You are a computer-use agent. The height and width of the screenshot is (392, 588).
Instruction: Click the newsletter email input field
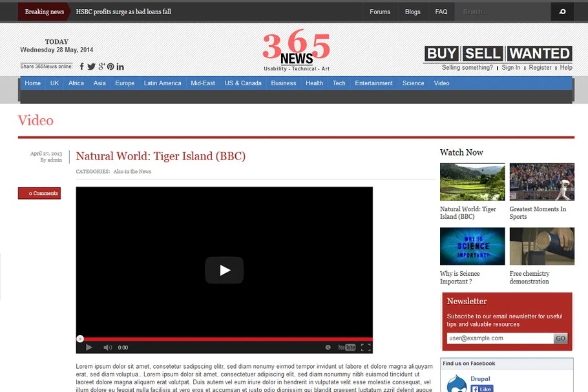[x=499, y=338]
